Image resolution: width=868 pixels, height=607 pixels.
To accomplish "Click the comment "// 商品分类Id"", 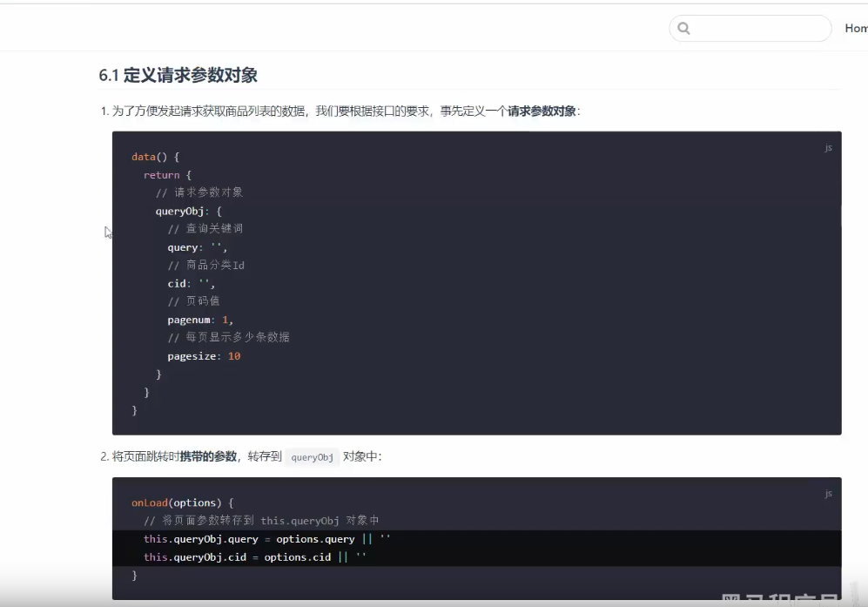I will pyautogui.click(x=206, y=266).
